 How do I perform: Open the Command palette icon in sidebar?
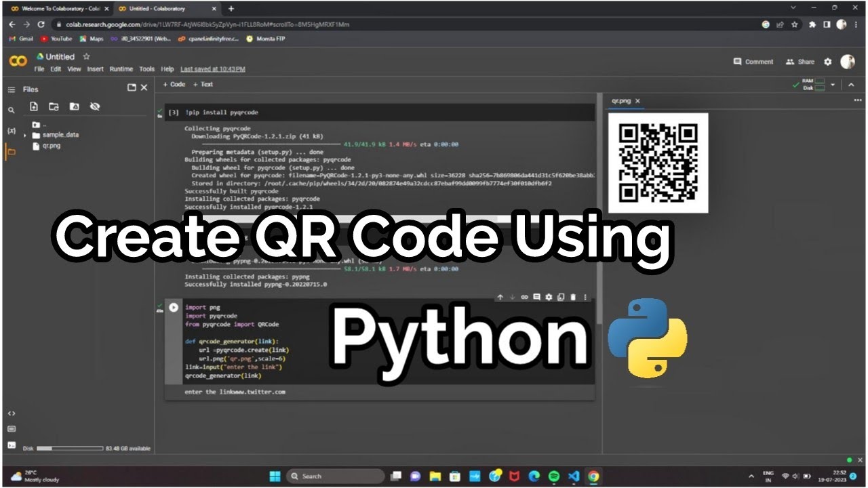[12, 429]
